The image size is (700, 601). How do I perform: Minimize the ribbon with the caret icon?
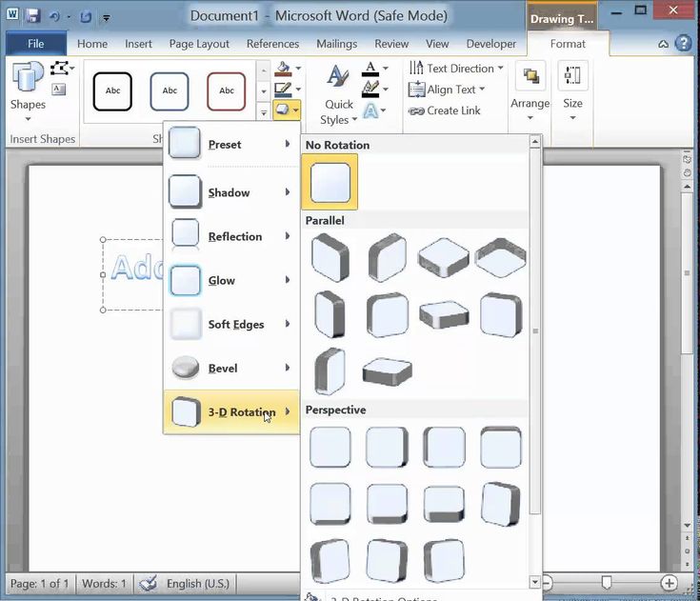coord(664,44)
